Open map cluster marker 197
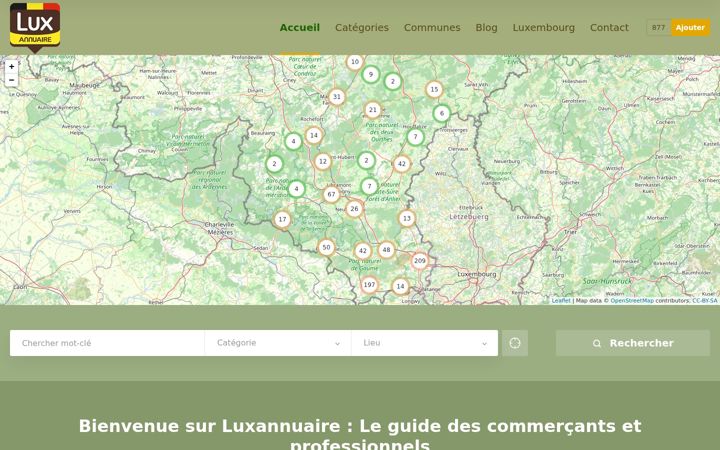 [x=369, y=285]
